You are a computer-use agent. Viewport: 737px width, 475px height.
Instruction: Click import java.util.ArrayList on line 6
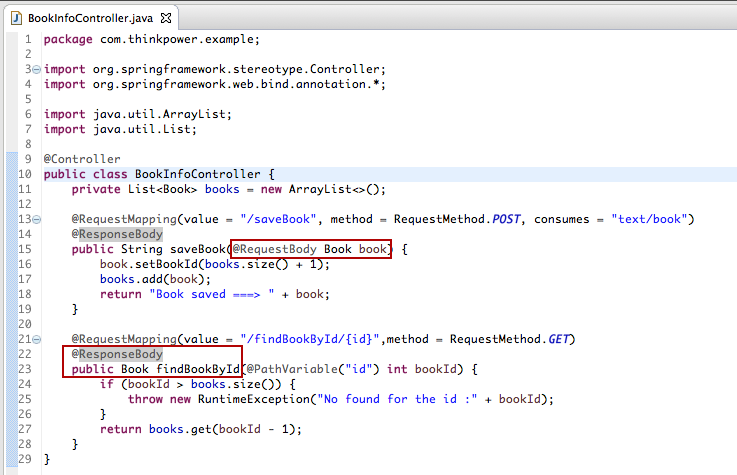tap(138, 114)
